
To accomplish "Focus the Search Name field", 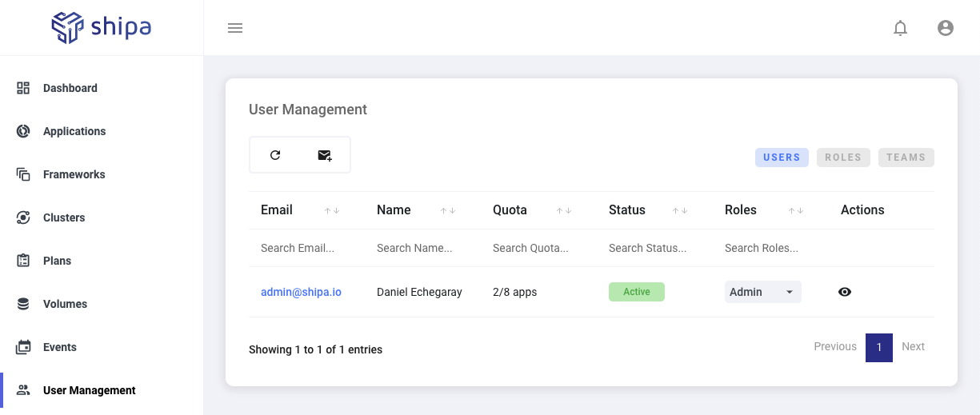I will 423,248.
